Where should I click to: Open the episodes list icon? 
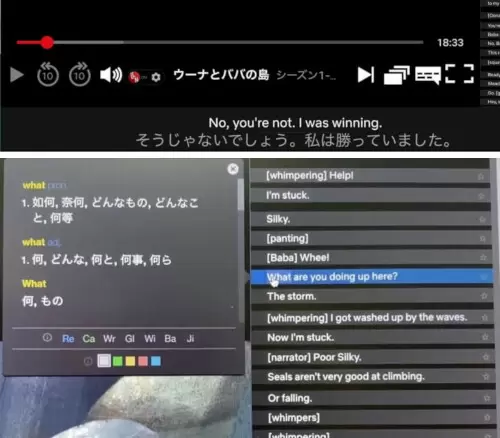396,75
